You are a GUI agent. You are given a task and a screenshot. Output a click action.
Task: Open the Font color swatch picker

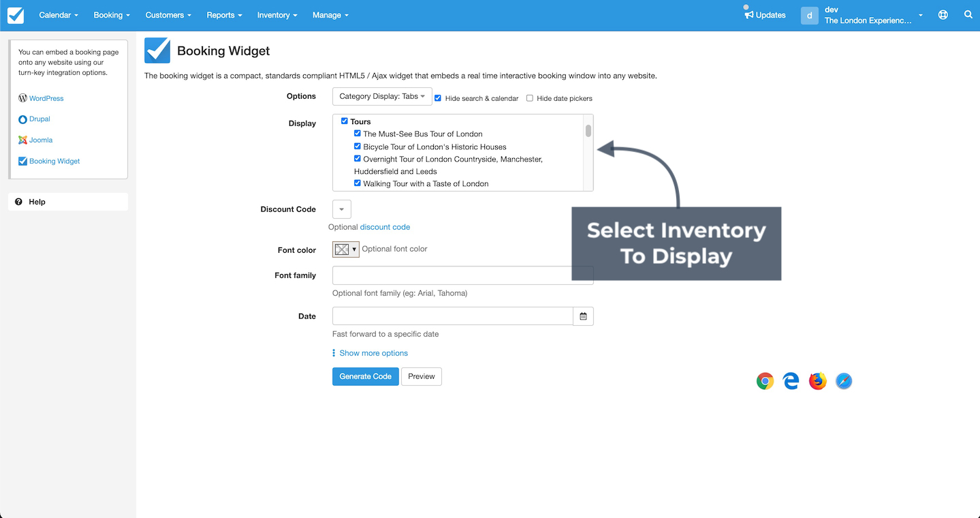346,249
